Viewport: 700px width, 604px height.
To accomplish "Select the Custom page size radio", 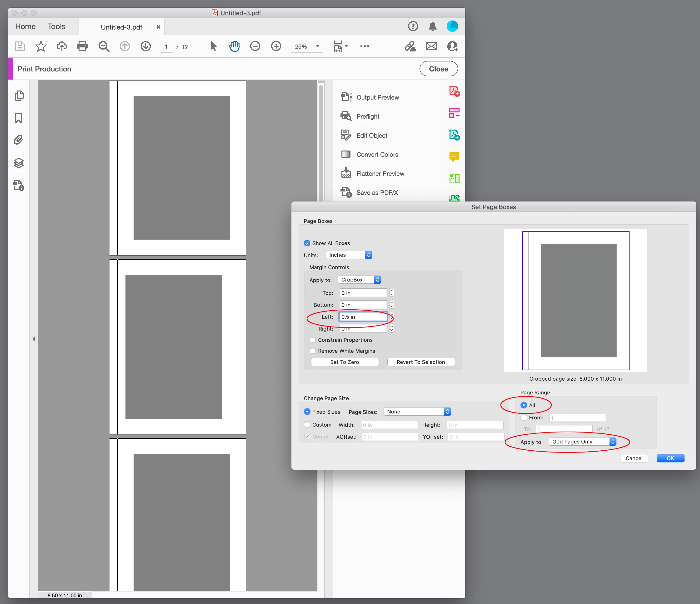I will point(307,424).
